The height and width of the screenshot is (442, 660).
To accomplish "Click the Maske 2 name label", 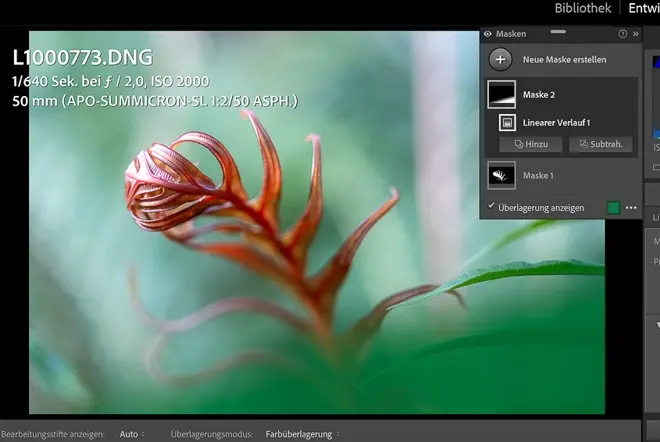I will coord(538,95).
